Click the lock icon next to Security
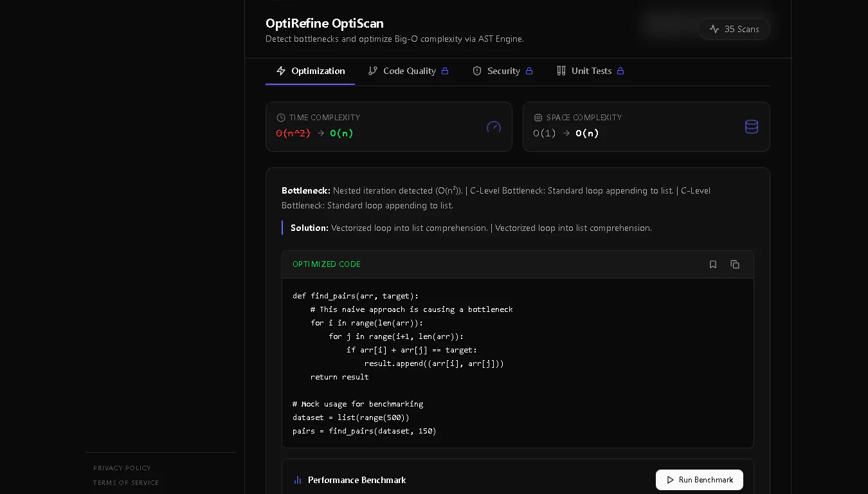 (529, 71)
